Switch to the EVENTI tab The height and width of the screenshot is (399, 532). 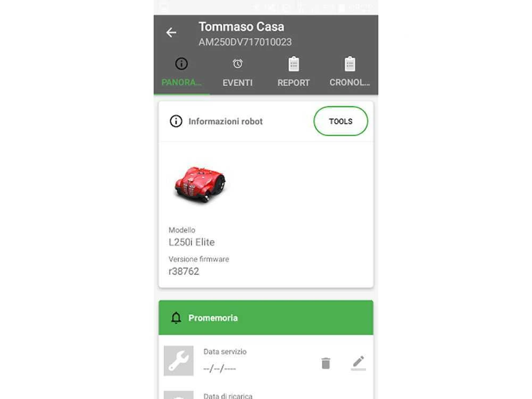[x=237, y=83]
